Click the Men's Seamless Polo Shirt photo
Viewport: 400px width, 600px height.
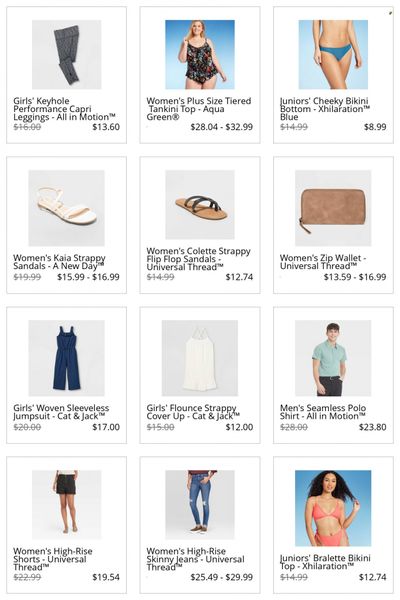coord(333,358)
